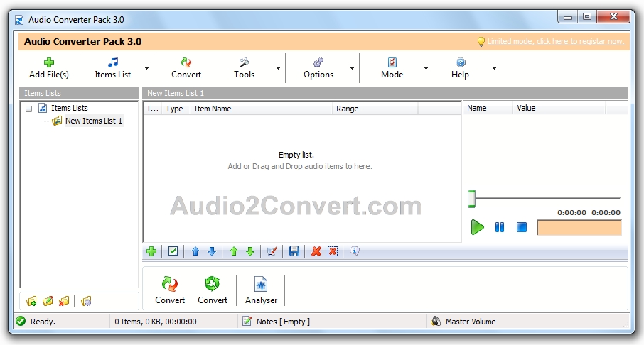The image size is (644, 345).
Task: Click the edit item pencil icon
Action: (x=272, y=251)
